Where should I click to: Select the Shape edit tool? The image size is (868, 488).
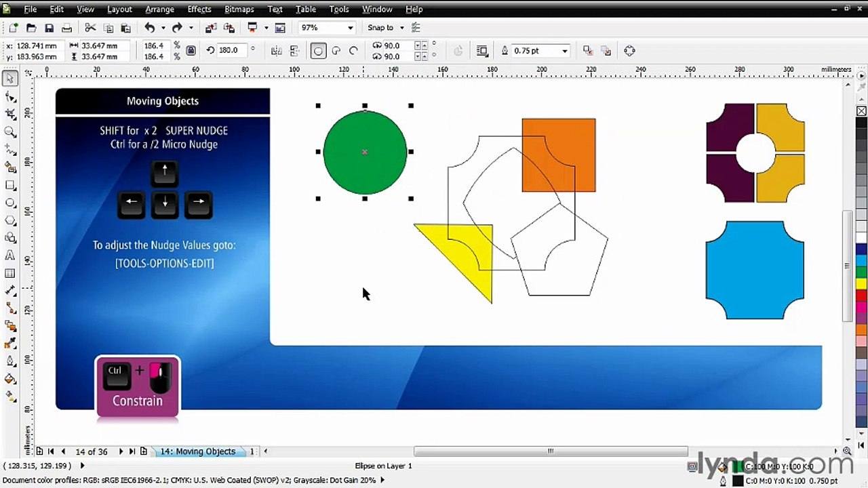(x=10, y=97)
